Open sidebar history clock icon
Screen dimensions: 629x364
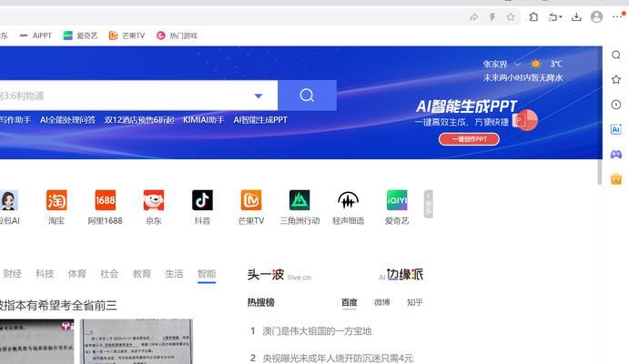coord(616,105)
